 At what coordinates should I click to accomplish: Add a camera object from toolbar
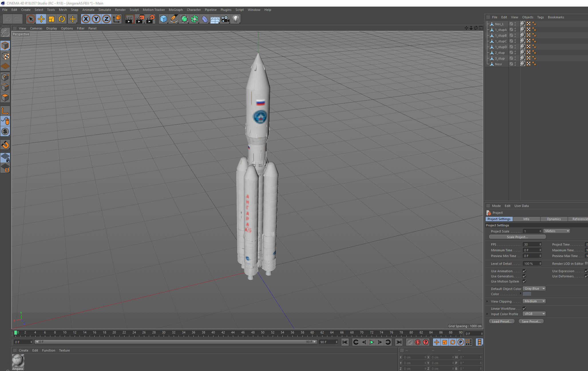coord(225,19)
